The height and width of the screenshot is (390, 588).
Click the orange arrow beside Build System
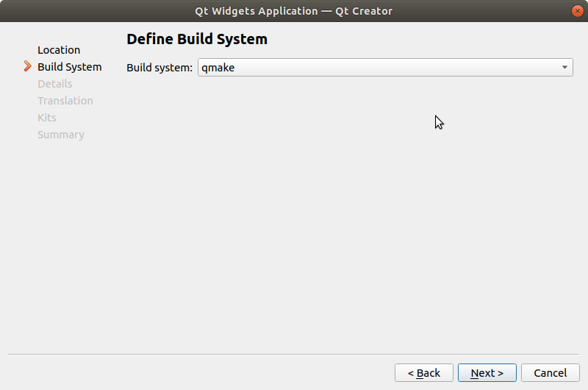click(27, 67)
